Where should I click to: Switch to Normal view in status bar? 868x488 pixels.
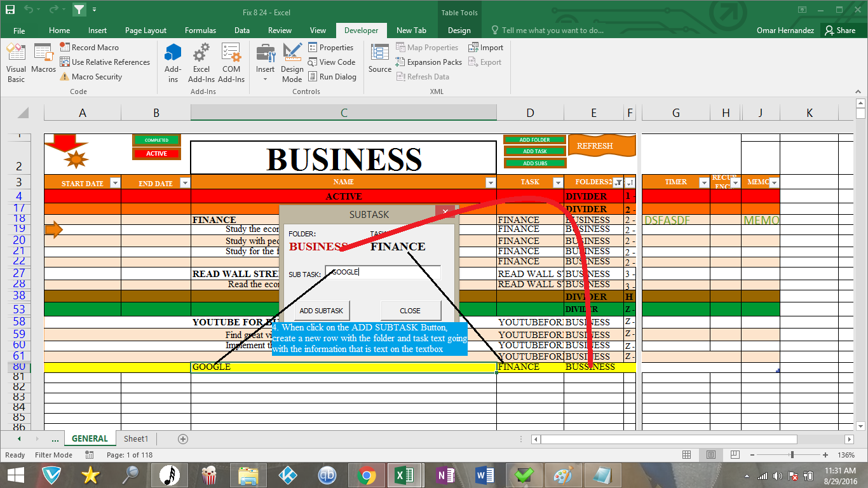[x=687, y=455]
